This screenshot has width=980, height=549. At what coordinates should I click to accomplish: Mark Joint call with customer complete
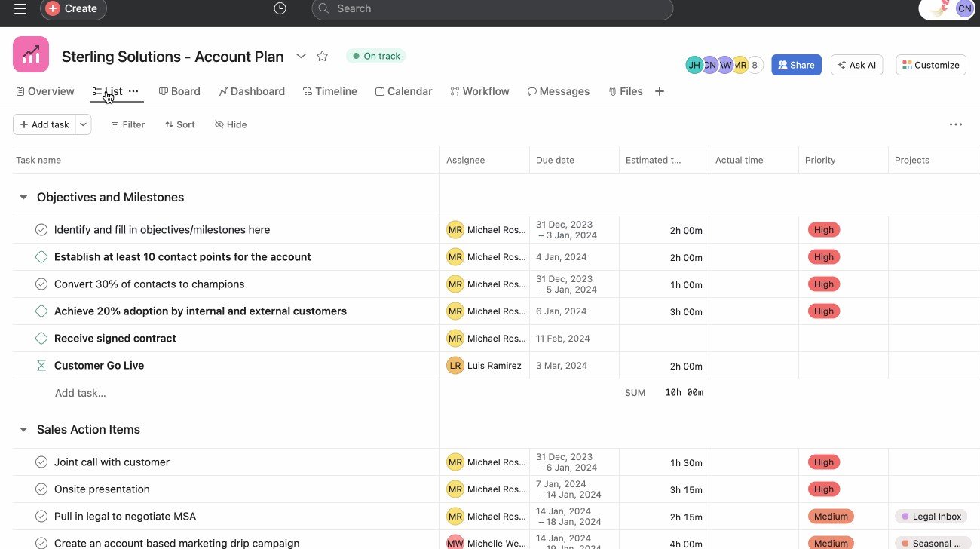click(41, 462)
